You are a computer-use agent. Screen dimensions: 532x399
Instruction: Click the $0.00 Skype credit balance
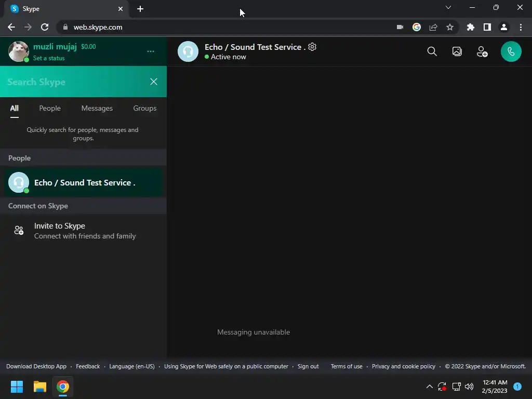(88, 46)
